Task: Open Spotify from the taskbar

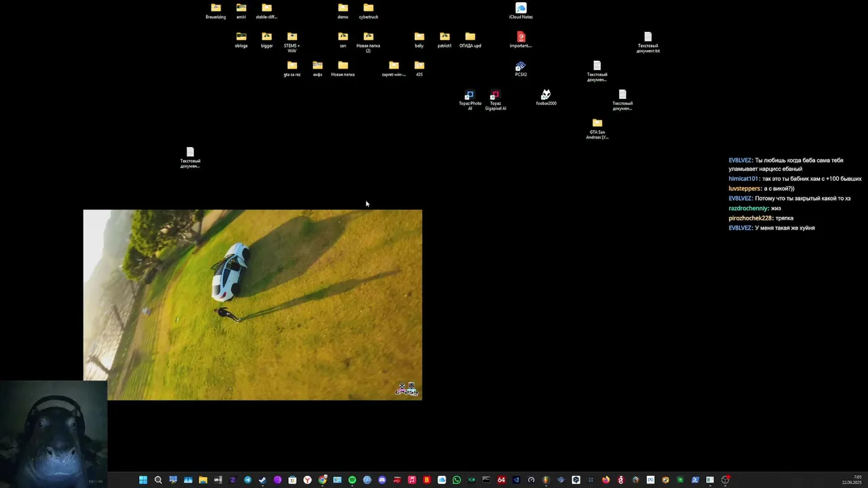Action: (352, 480)
